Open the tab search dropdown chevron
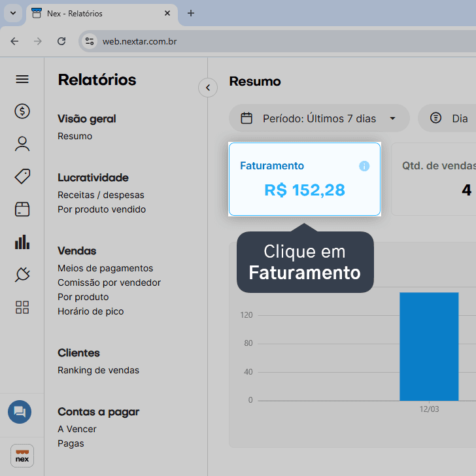The height and width of the screenshot is (476, 476). tap(13, 13)
